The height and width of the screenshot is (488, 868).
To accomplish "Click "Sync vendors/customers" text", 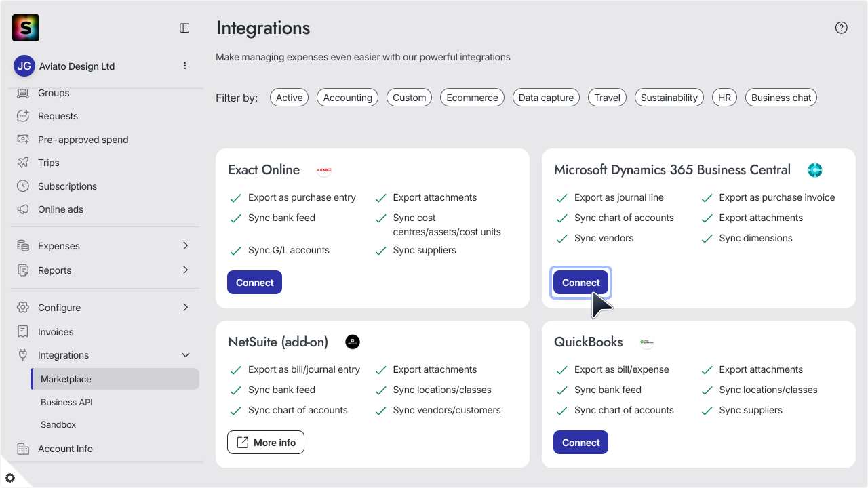I will pos(447,410).
